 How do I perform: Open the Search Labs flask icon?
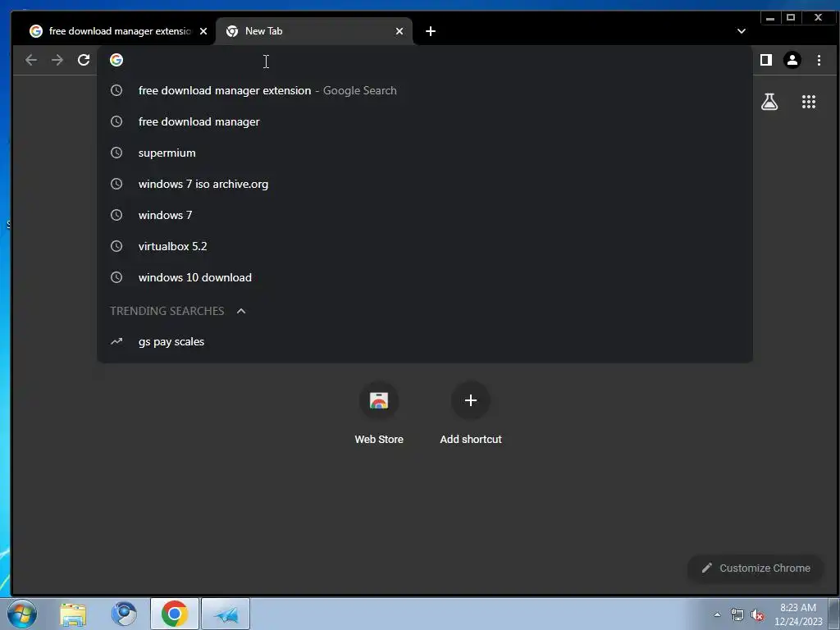point(769,102)
